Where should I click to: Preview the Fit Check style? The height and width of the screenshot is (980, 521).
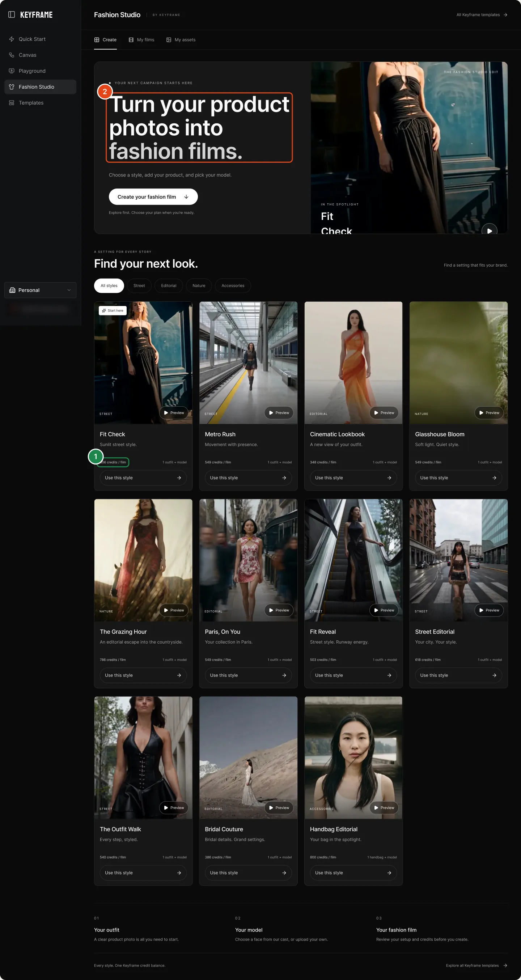tap(174, 413)
